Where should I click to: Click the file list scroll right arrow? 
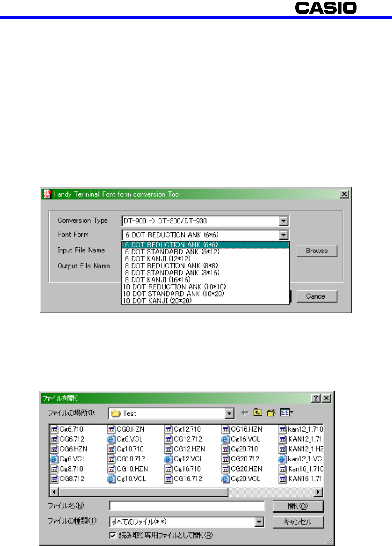pyautogui.click(x=318, y=492)
